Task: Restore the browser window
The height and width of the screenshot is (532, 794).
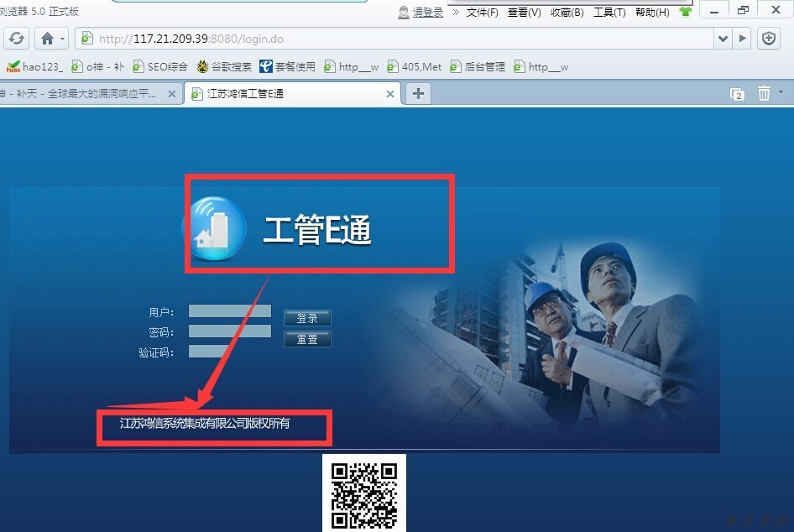Action: (743, 10)
